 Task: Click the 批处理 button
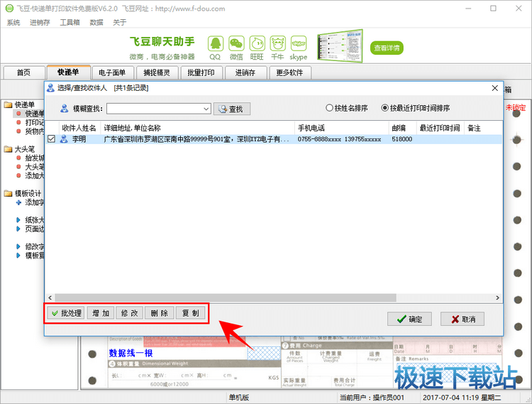(66, 313)
